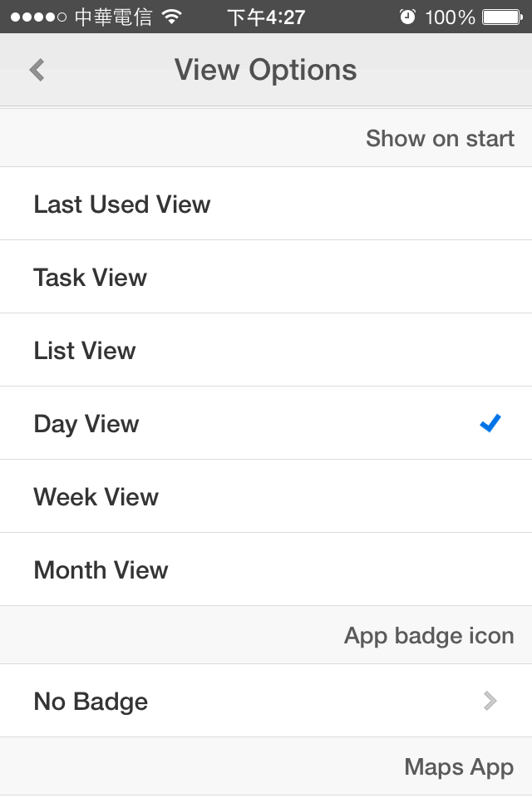
Task: Tap the back arrow icon
Action: coord(37,70)
